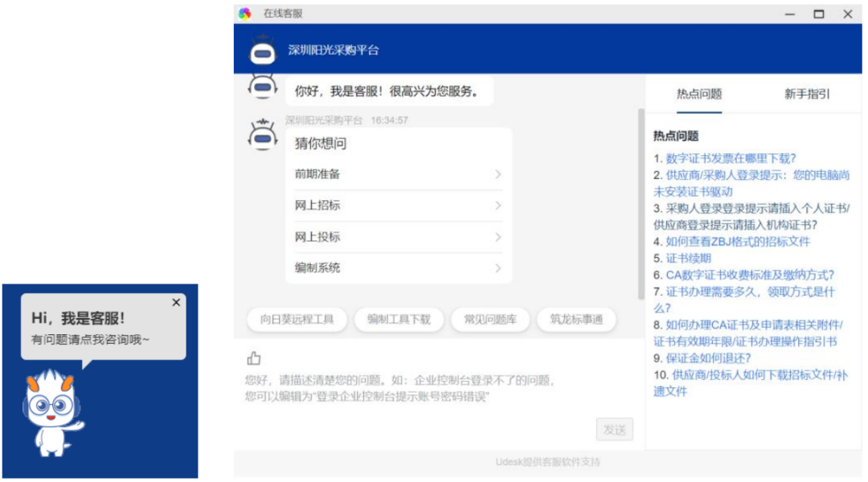The height and width of the screenshot is (482, 868).
Task: Click the 向日葵远程工具 quick button
Action: 297,319
